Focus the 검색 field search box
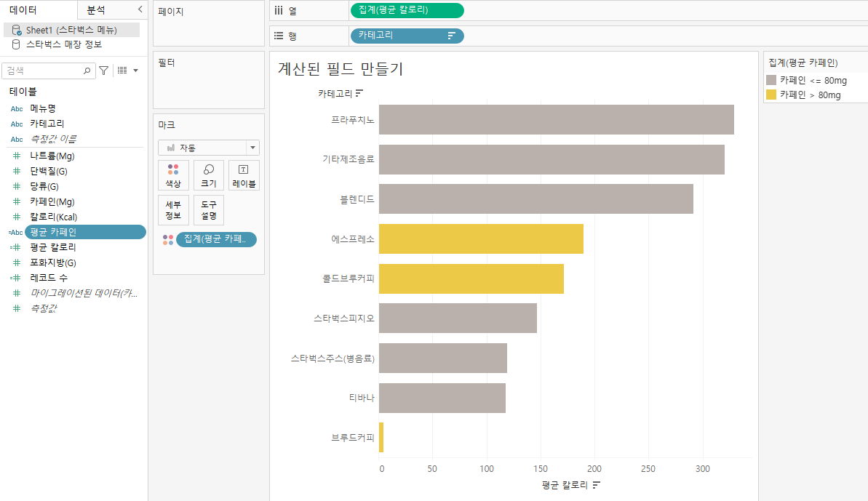 click(x=48, y=71)
